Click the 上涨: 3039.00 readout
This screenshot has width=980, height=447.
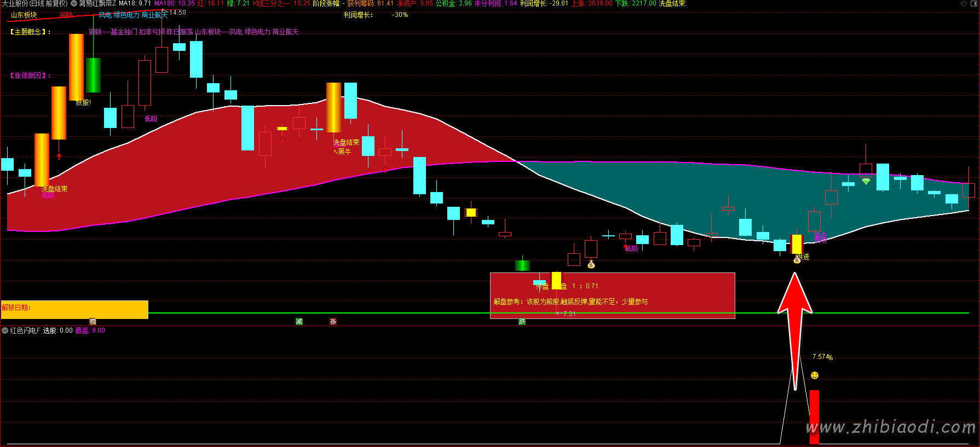coord(592,3)
